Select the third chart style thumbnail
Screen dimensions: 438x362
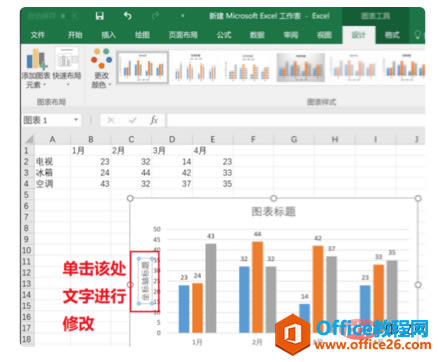pos(248,68)
